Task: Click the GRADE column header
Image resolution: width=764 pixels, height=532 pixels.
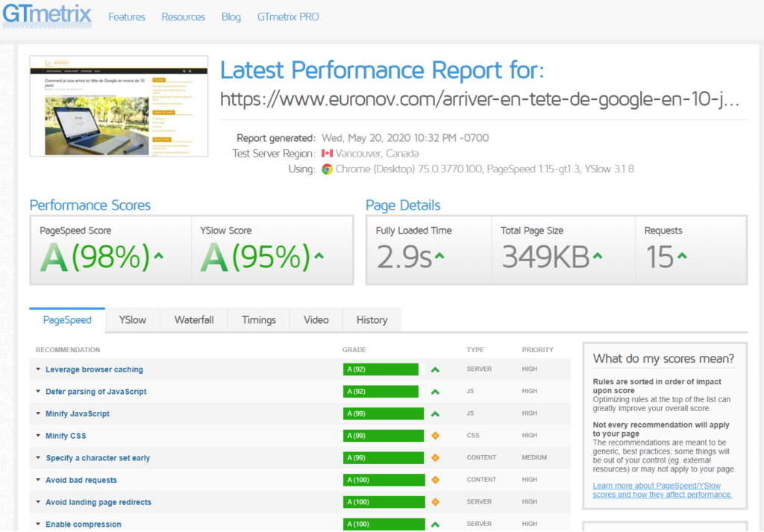Action: tap(354, 350)
